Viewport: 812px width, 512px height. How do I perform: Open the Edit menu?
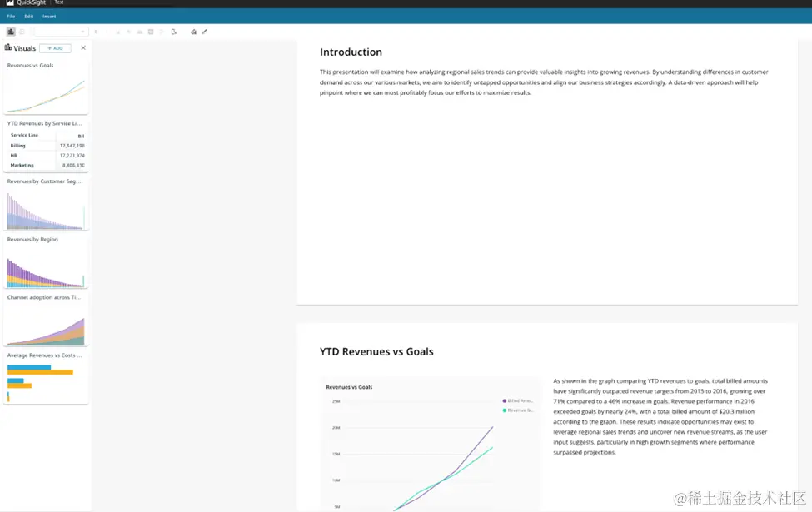(x=29, y=17)
